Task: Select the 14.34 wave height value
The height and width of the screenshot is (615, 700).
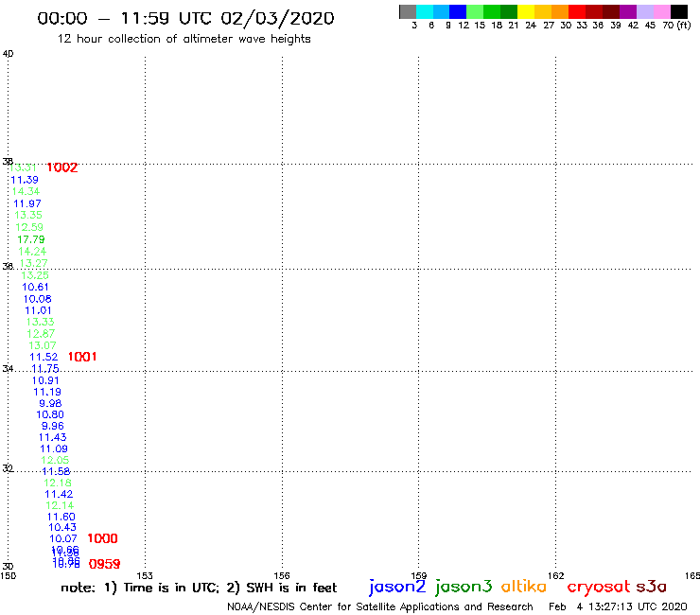Action: [x=26, y=191]
